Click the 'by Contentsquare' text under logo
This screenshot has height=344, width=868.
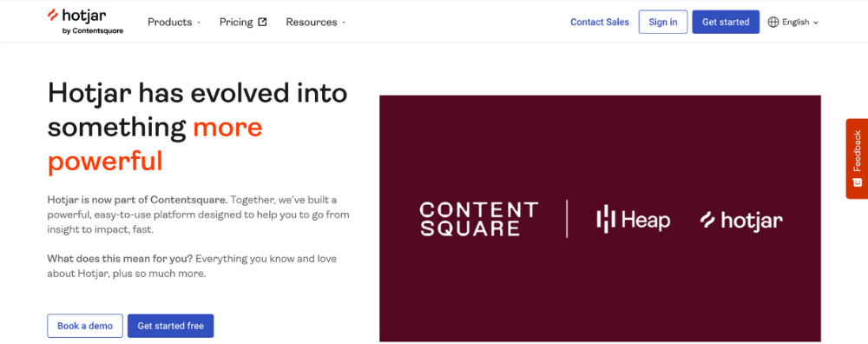[x=93, y=31]
